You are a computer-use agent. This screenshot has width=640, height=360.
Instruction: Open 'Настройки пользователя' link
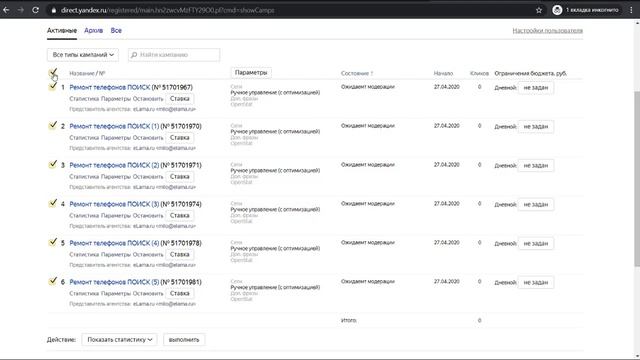click(547, 31)
